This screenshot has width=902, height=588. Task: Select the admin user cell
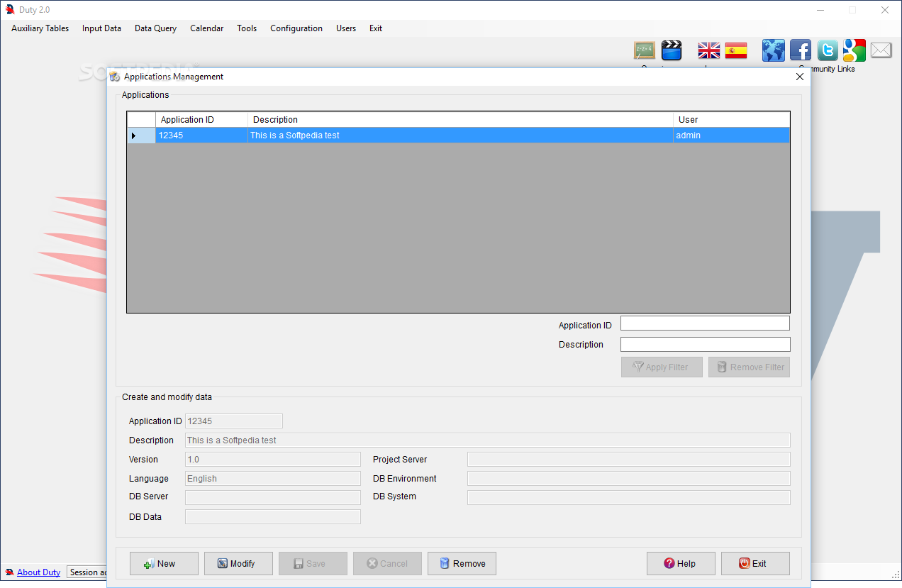pyautogui.click(x=731, y=135)
